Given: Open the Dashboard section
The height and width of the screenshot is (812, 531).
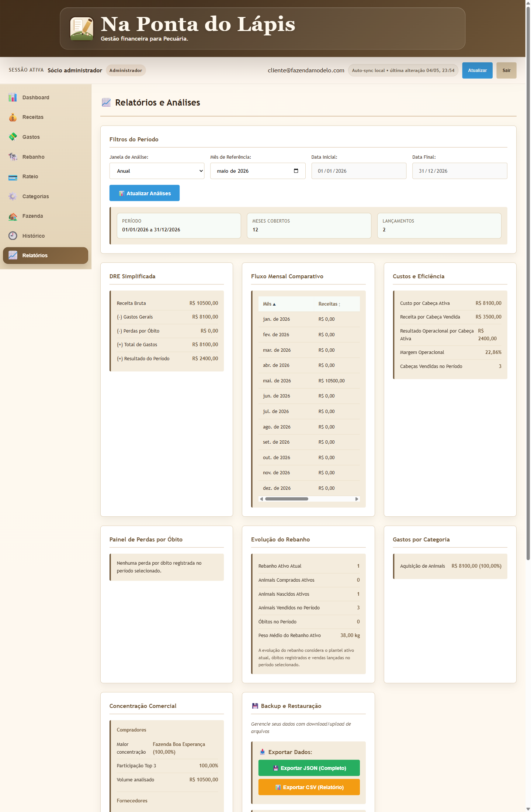Looking at the screenshot, I should click(x=46, y=97).
